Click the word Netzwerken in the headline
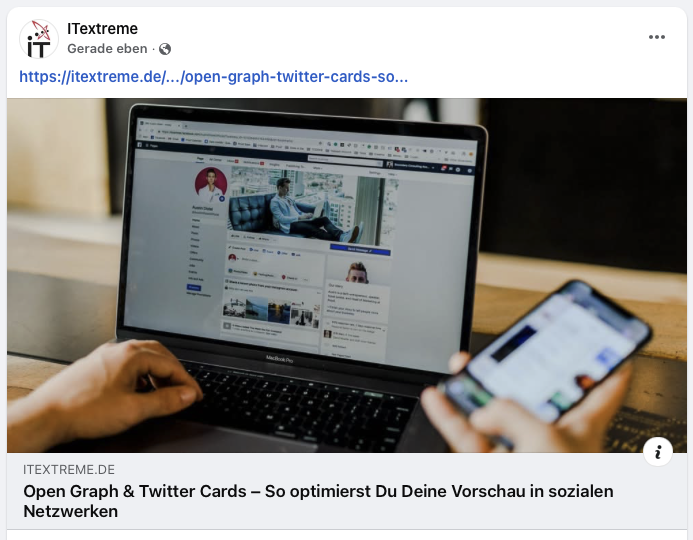 (x=71, y=511)
